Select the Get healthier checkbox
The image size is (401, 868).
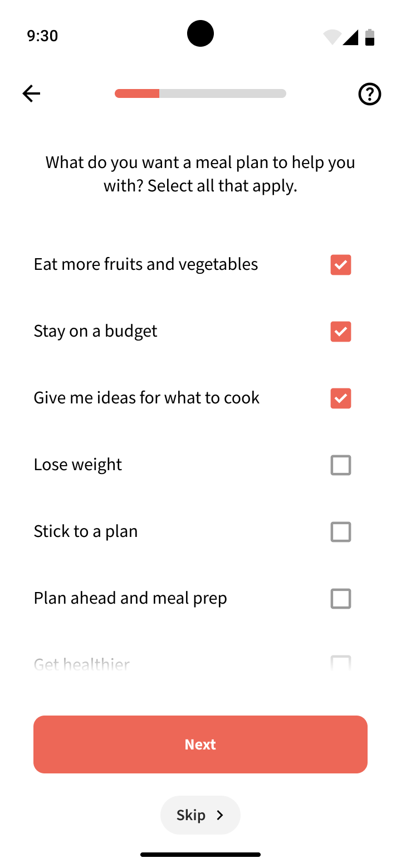point(340,664)
